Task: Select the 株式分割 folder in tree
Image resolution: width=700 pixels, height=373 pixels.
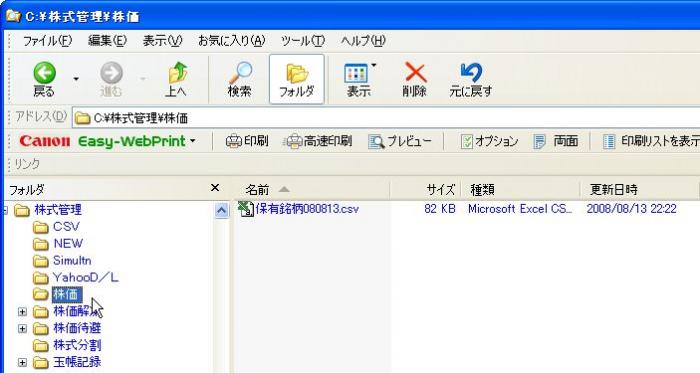Action: coord(77,345)
